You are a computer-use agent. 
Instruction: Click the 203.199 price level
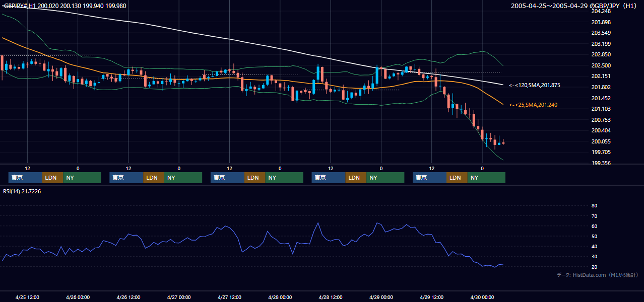(x=601, y=44)
